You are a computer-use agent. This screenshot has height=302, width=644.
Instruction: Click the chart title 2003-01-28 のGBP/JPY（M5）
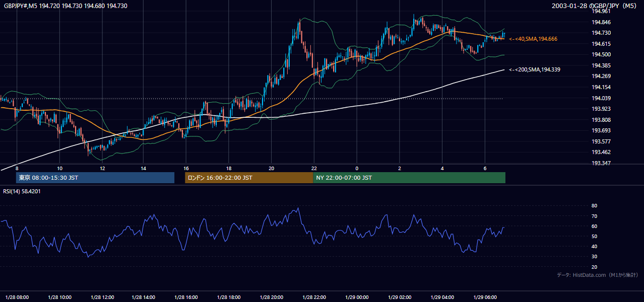click(x=595, y=6)
